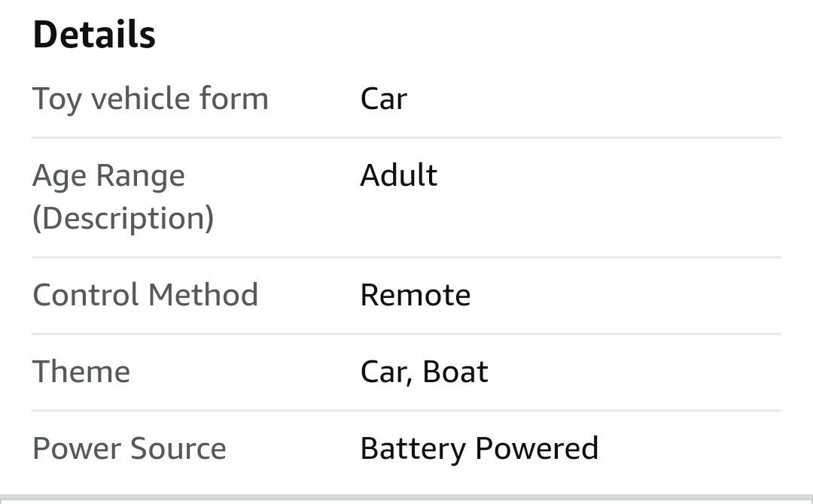Click the 'Theme' attribute label
Image resolution: width=813 pixels, height=504 pixels.
click(81, 372)
